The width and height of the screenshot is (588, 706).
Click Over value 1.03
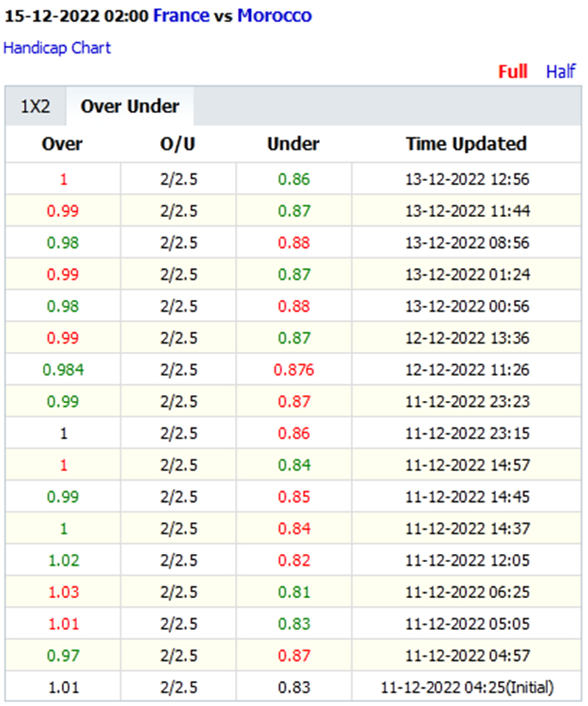[63, 591]
